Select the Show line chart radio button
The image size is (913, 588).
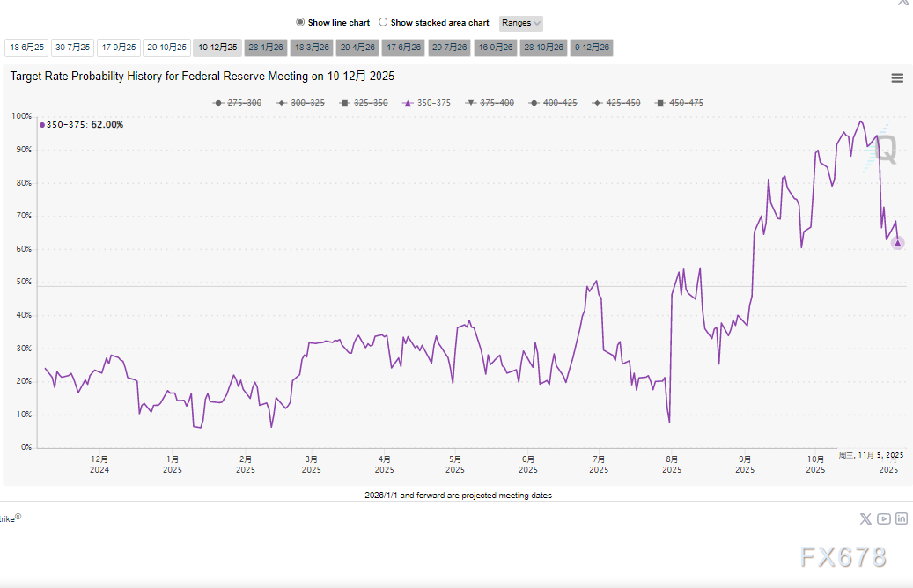300,23
